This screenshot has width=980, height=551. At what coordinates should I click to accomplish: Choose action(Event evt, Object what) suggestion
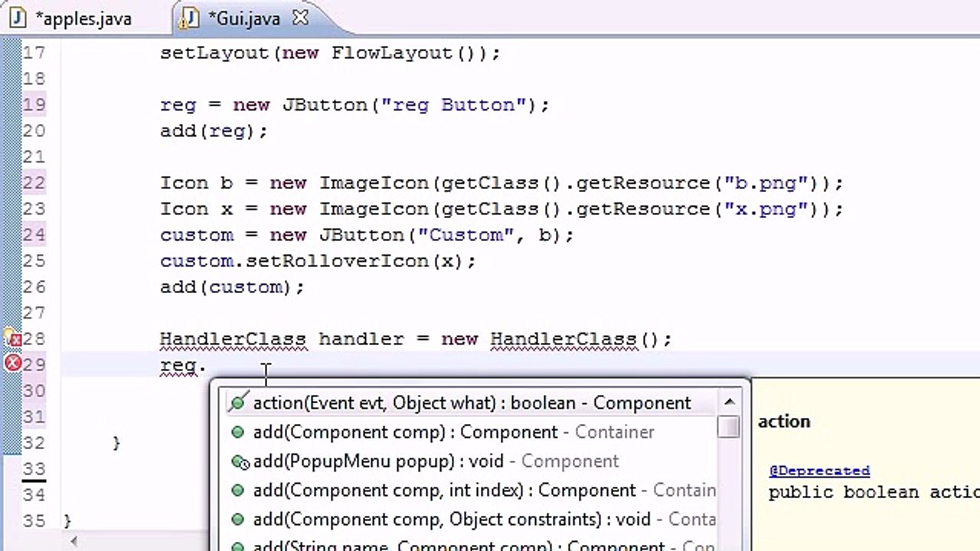(x=472, y=403)
